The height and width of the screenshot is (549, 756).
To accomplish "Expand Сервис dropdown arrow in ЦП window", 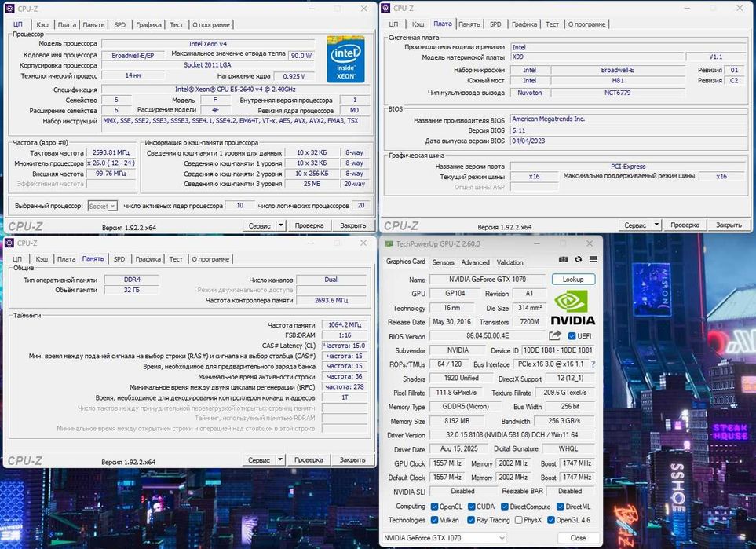I will (x=280, y=225).
